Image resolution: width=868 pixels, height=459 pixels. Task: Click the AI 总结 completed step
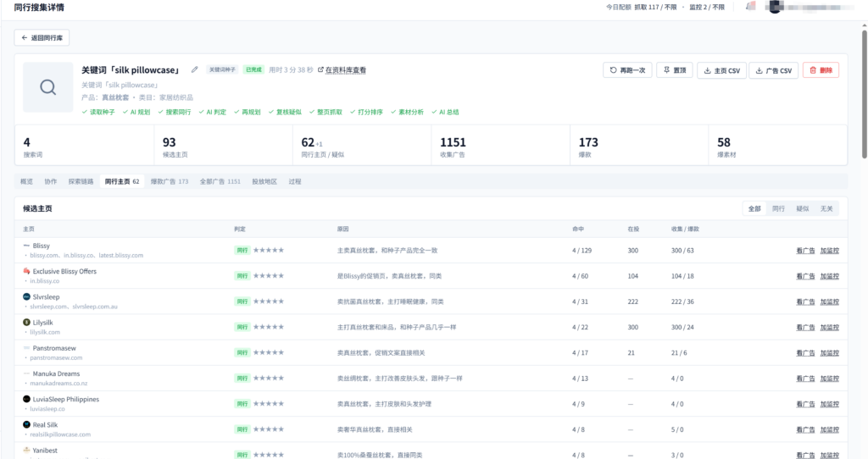click(x=445, y=113)
